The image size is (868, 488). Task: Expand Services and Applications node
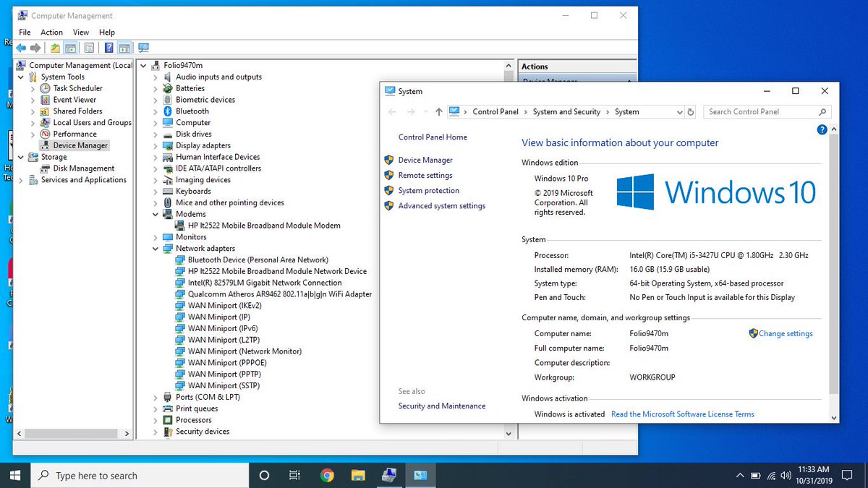click(x=21, y=180)
